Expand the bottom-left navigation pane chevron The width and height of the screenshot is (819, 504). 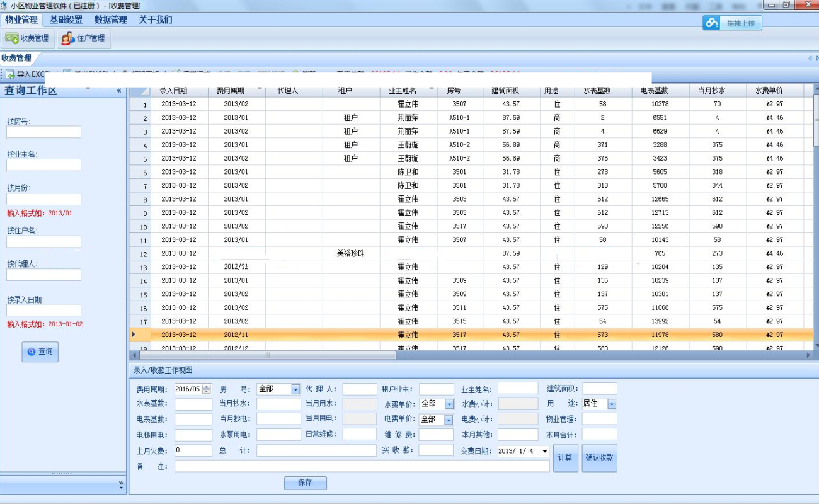120,484
